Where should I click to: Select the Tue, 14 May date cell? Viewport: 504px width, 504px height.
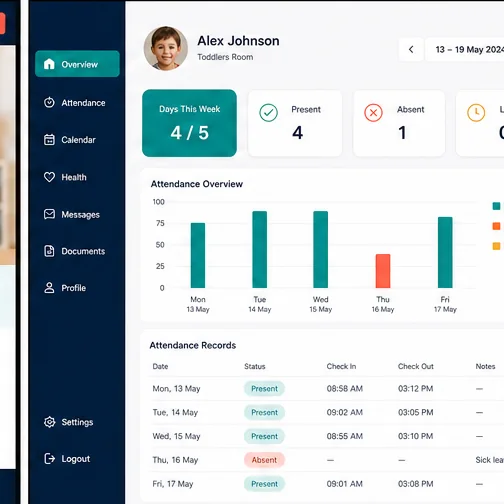(175, 412)
